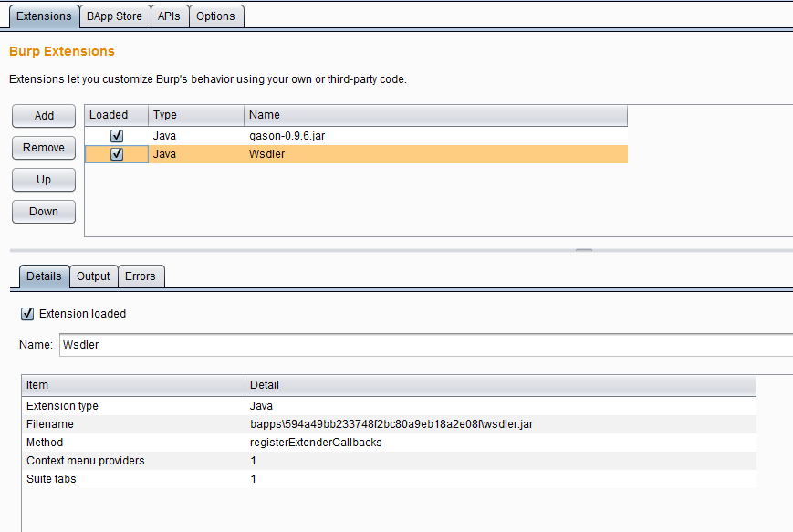Uncheck Loaded box for gason-0.9.6.jar
The height and width of the screenshot is (532, 793).
pos(117,136)
